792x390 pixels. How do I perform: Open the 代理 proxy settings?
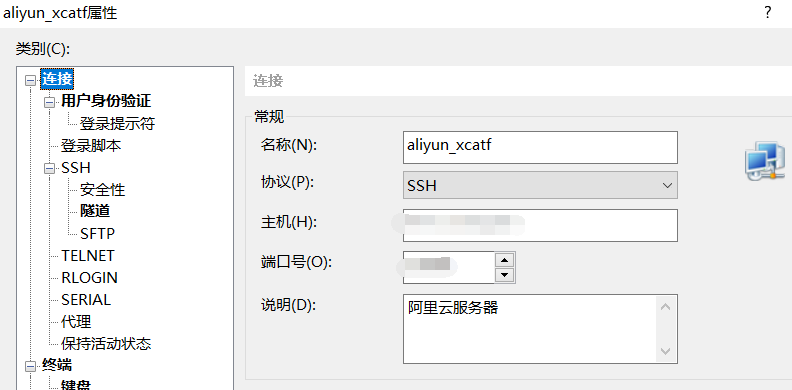coord(76,322)
